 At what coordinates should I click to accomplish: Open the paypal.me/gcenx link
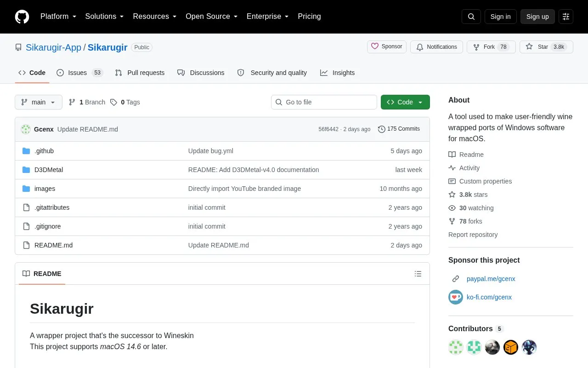(x=491, y=279)
